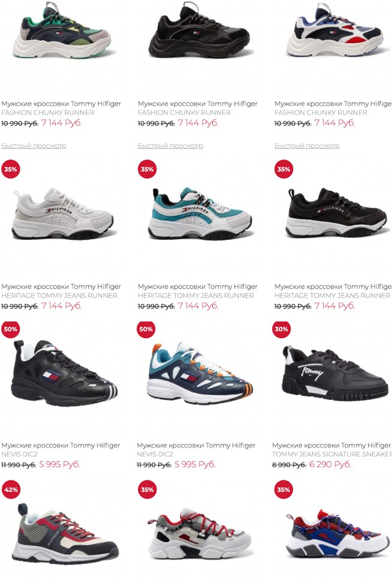Click the 35% badge above blue-red chunky sneaker
The height and width of the screenshot is (583, 392).
tap(284, 489)
